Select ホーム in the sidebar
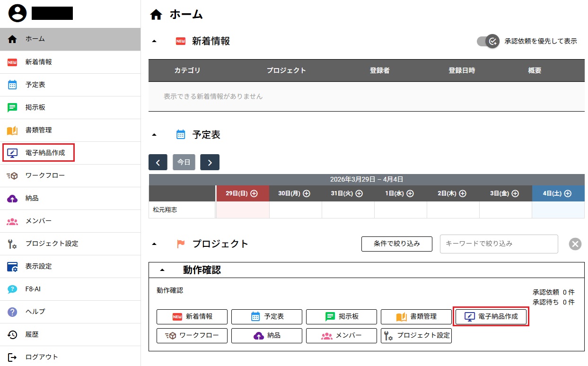 point(70,39)
